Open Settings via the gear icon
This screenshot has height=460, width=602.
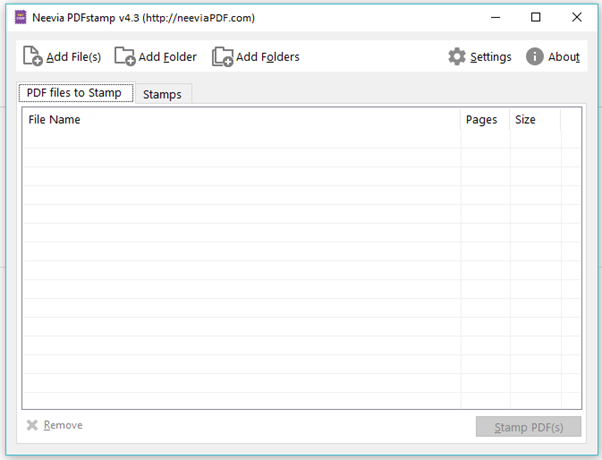(x=456, y=56)
